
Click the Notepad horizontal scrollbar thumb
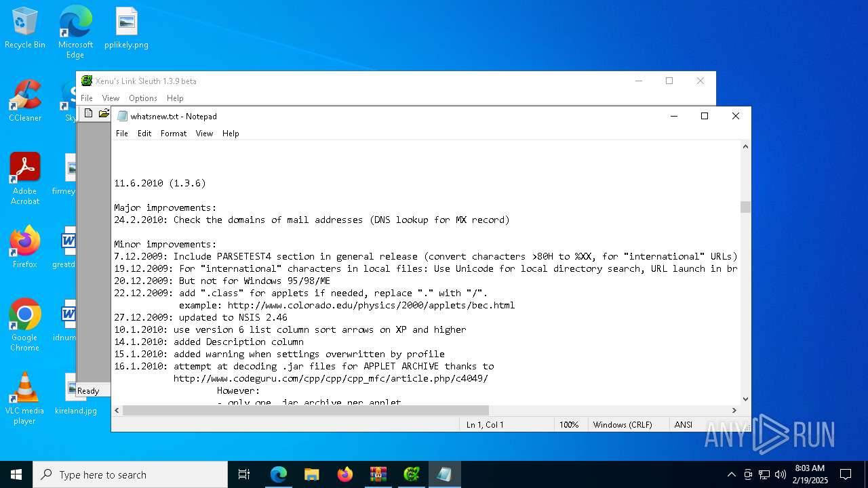tap(306, 410)
